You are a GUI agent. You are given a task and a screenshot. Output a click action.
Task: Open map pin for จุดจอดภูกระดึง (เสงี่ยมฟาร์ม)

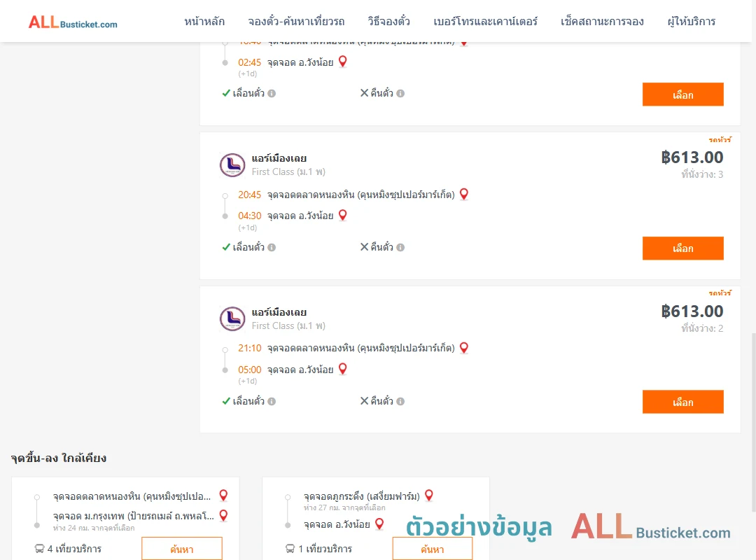tap(429, 496)
